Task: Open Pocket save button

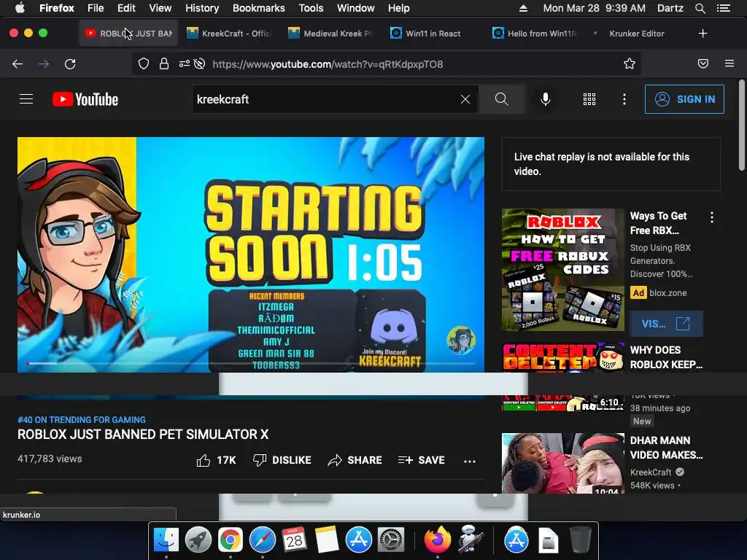Action: coord(703,64)
